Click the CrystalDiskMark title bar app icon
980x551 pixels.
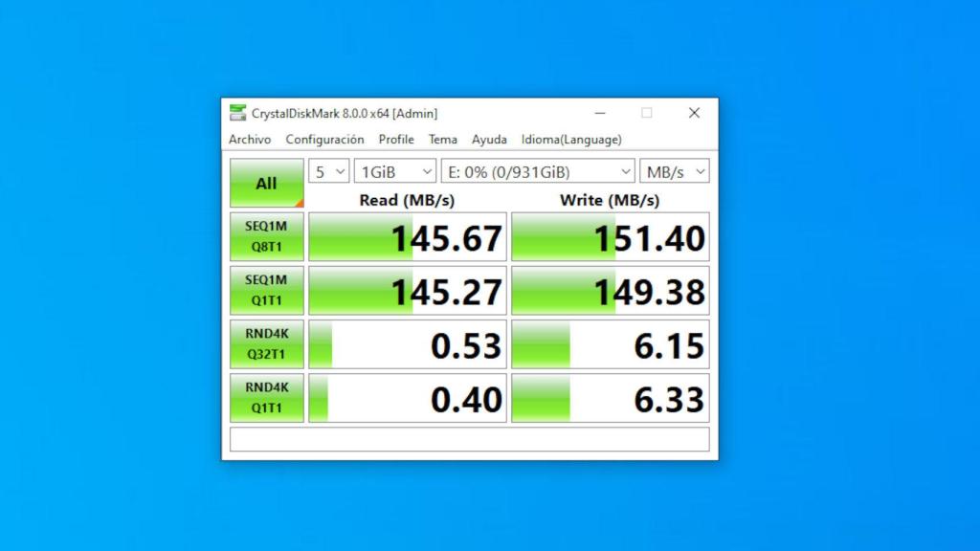pyautogui.click(x=237, y=113)
